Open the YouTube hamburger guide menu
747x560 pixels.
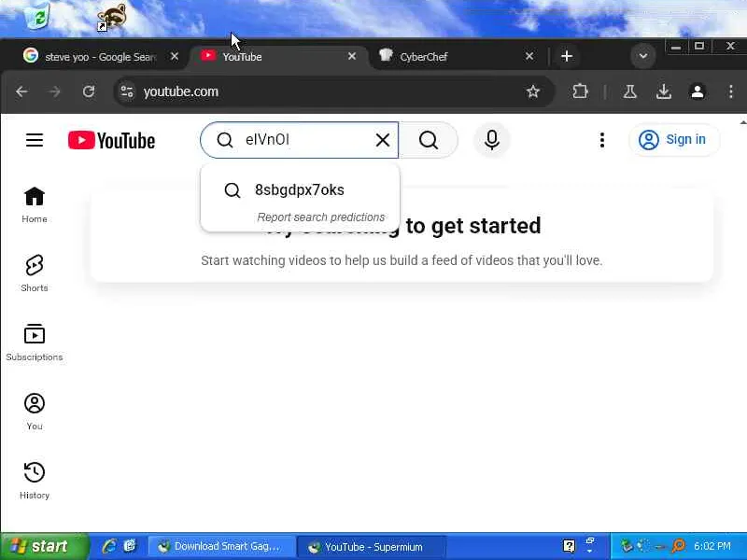(x=35, y=140)
